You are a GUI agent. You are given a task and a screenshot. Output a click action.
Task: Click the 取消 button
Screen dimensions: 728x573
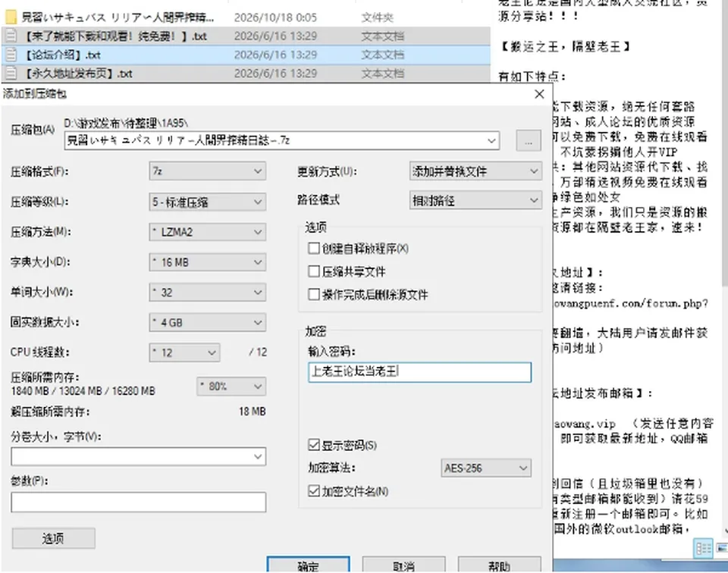403,565
